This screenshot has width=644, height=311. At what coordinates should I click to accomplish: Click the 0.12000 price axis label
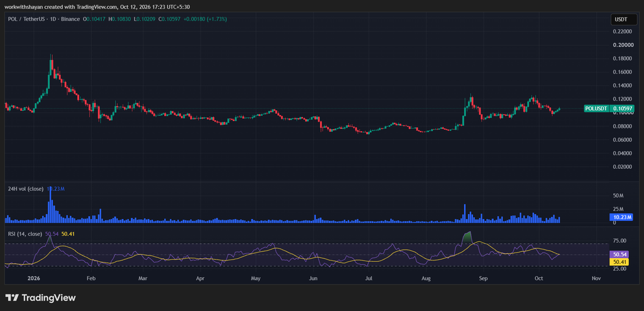point(622,99)
